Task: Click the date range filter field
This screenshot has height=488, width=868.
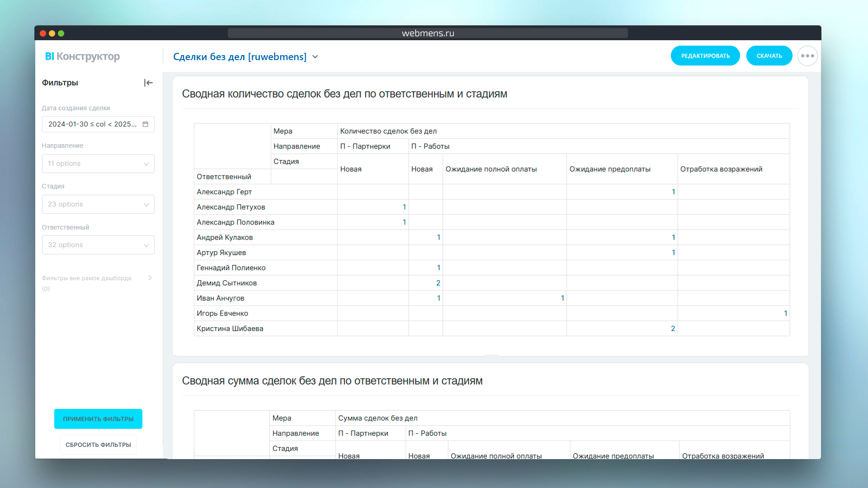Action: point(93,124)
